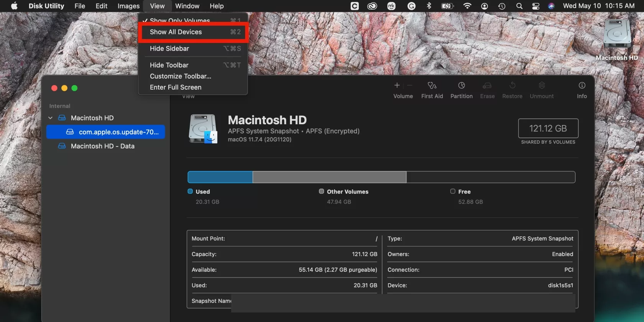Click the Siri icon in menu bar

(551, 6)
